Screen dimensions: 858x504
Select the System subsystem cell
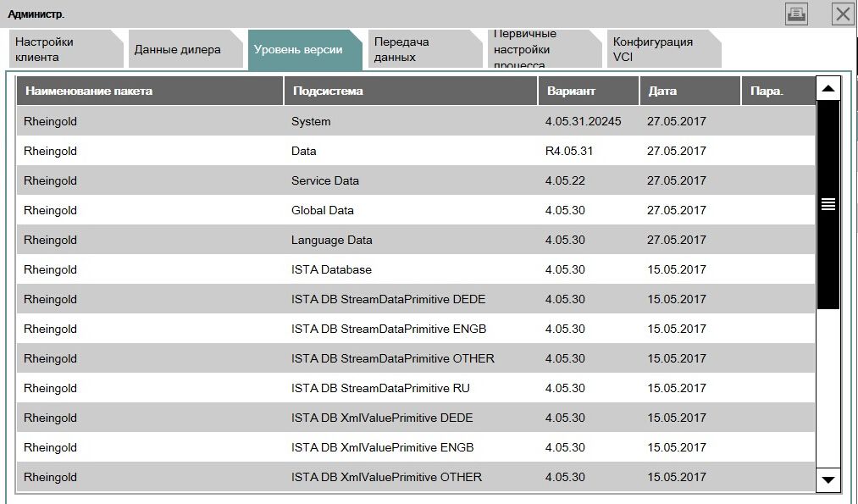pos(311,121)
